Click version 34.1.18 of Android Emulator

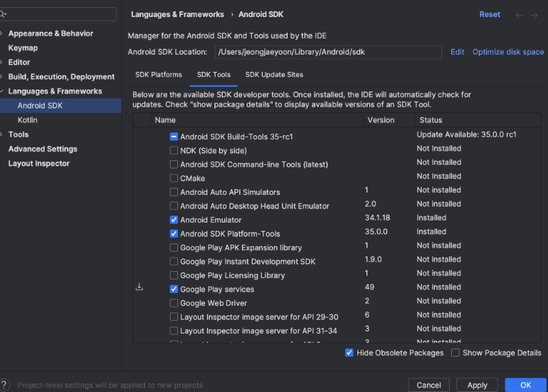coord(377,218)
